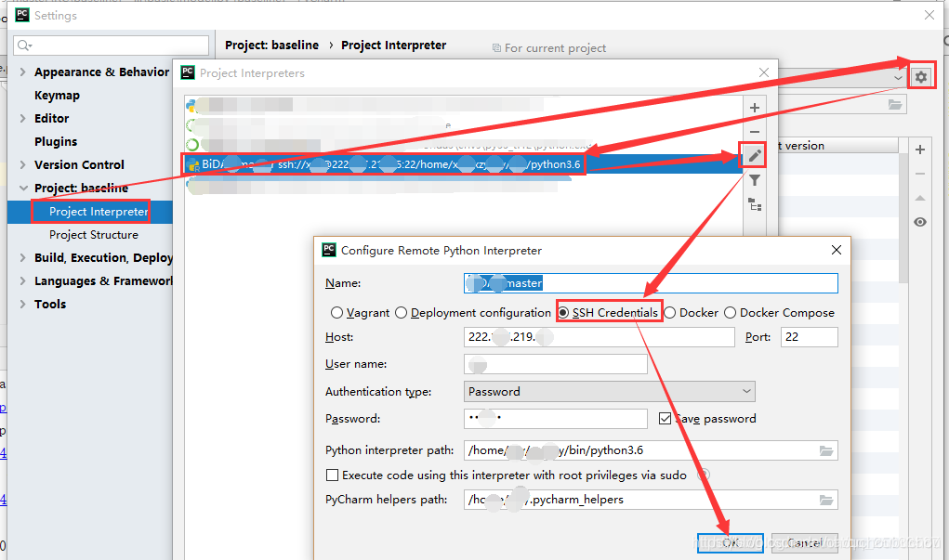Add a new interpreter with the plus icon

click(753, 106)
